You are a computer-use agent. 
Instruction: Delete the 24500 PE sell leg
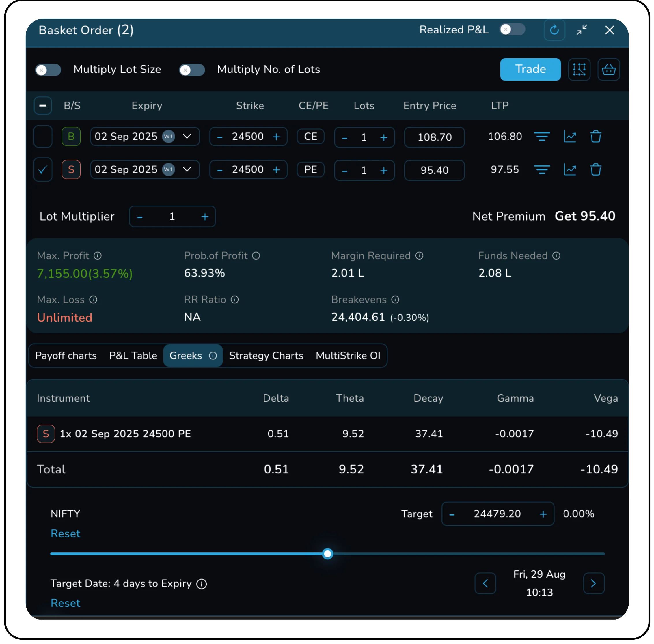(595, 169)
